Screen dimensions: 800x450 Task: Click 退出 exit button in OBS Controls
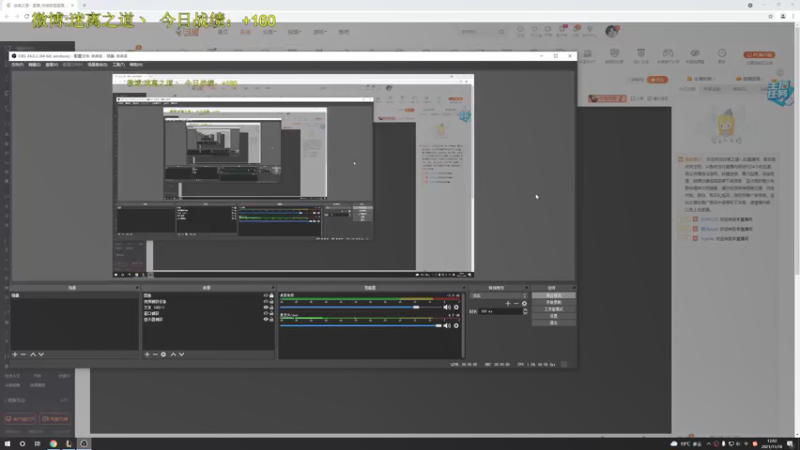click(554, 323)
